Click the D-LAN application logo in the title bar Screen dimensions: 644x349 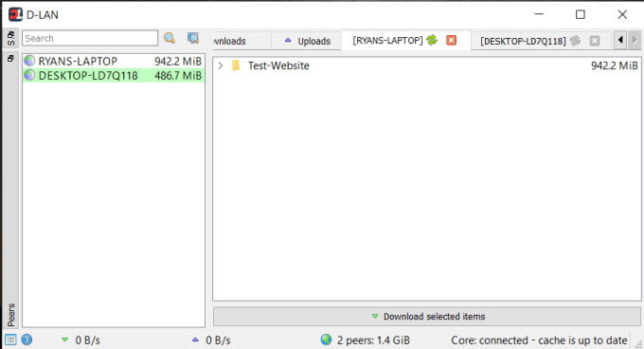tap(15, 14)
